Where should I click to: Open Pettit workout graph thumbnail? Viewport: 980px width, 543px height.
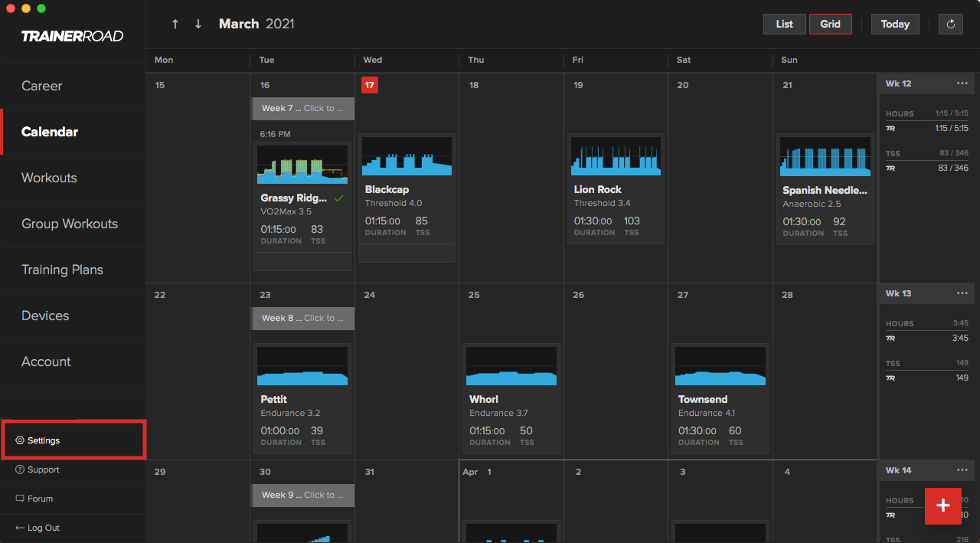coord(302,366)
